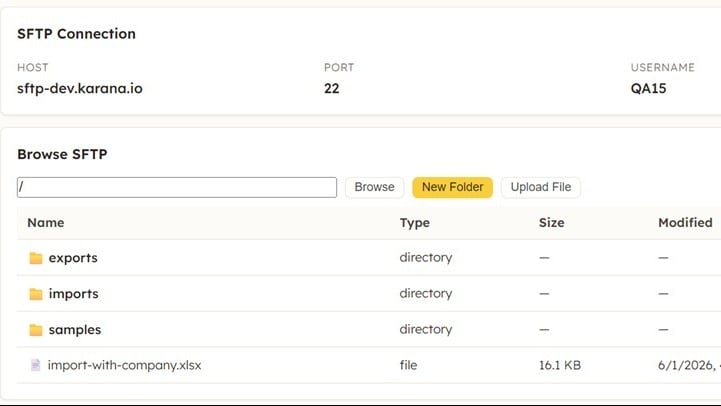
Task: Click the Browse SFTP heading
Action: 62,154
